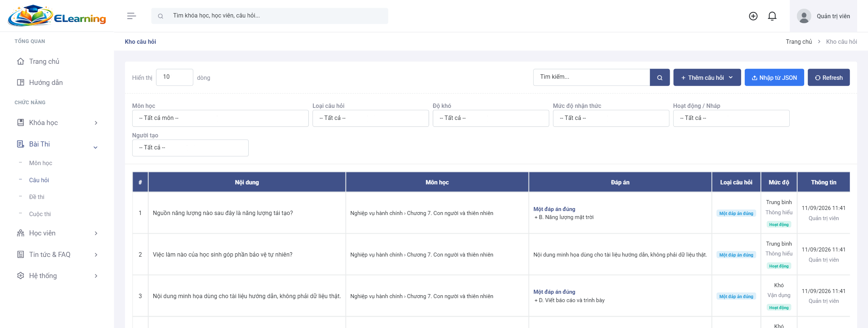
Task: Collapse the Bài Thi sidebar section
Action: click(x=57, y=144)
